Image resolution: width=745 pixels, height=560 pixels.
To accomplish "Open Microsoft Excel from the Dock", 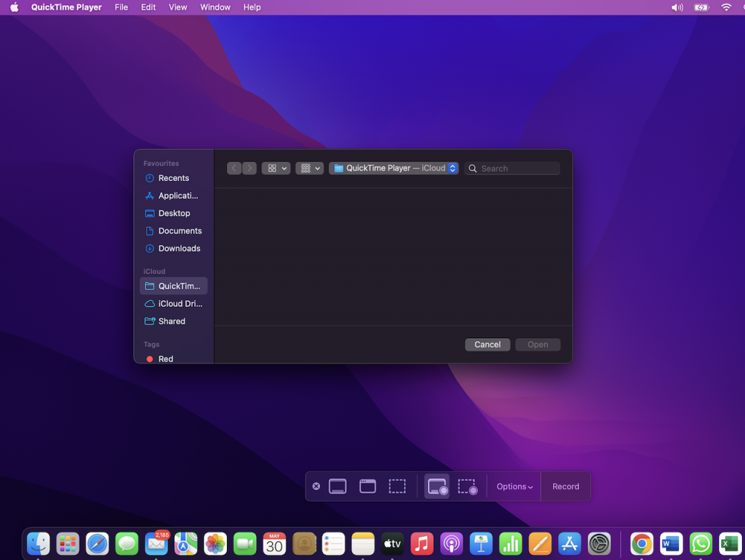I will [730, 543].
